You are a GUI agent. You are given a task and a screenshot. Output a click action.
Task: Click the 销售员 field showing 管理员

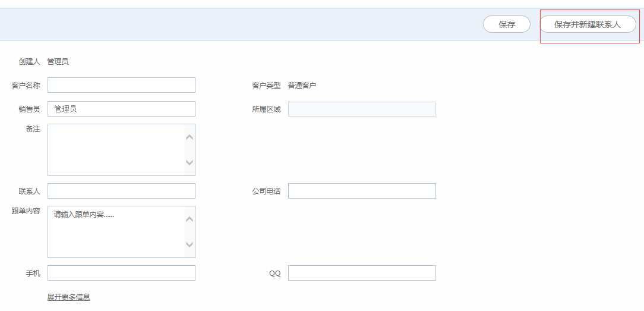click(x=121, y=109)
